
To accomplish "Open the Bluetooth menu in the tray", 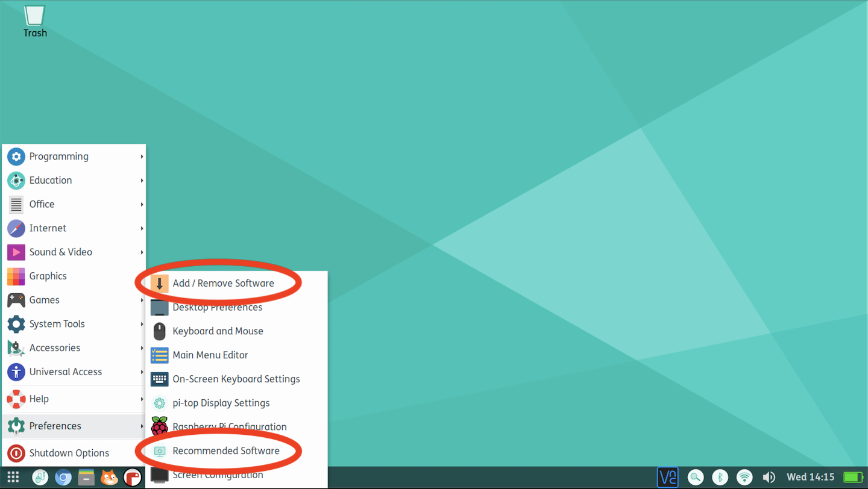I will pos(720,478).
